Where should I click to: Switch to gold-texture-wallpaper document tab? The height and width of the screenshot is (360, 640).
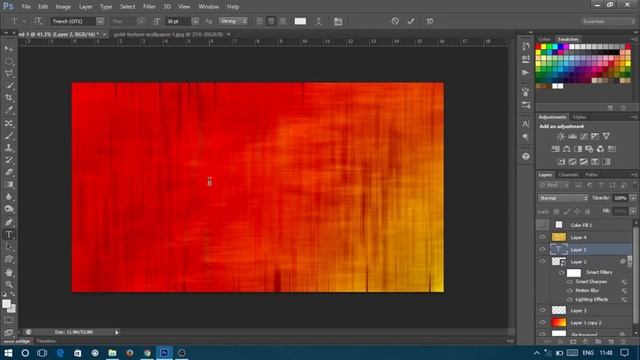pyautogui.click(x=169, y=34)
